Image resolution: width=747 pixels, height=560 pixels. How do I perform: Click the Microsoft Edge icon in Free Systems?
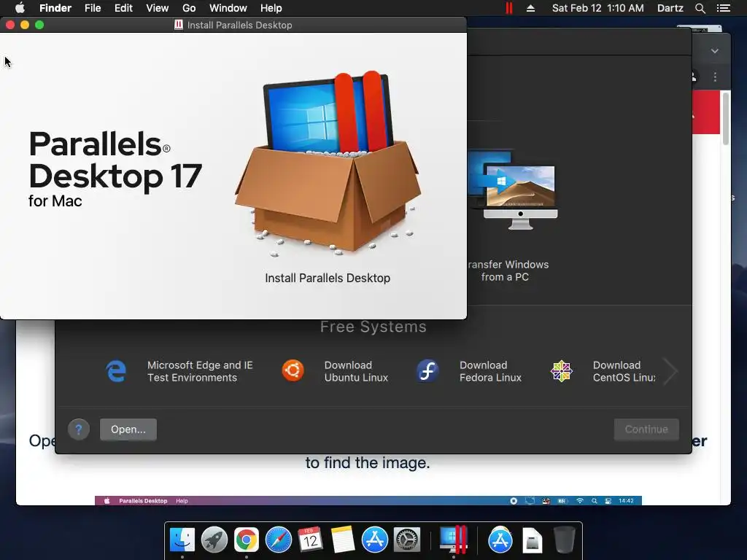point(116,371)
